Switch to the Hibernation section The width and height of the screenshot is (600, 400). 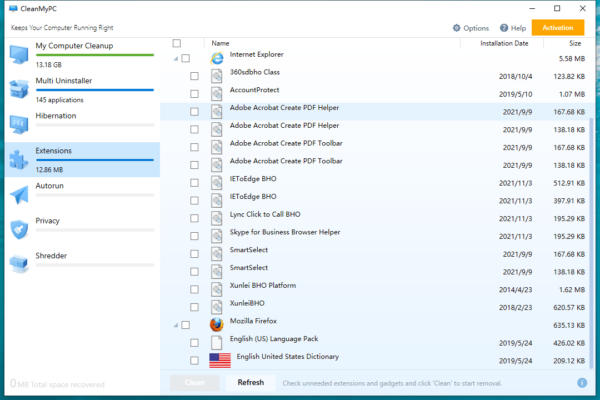(x=82, y=124)
